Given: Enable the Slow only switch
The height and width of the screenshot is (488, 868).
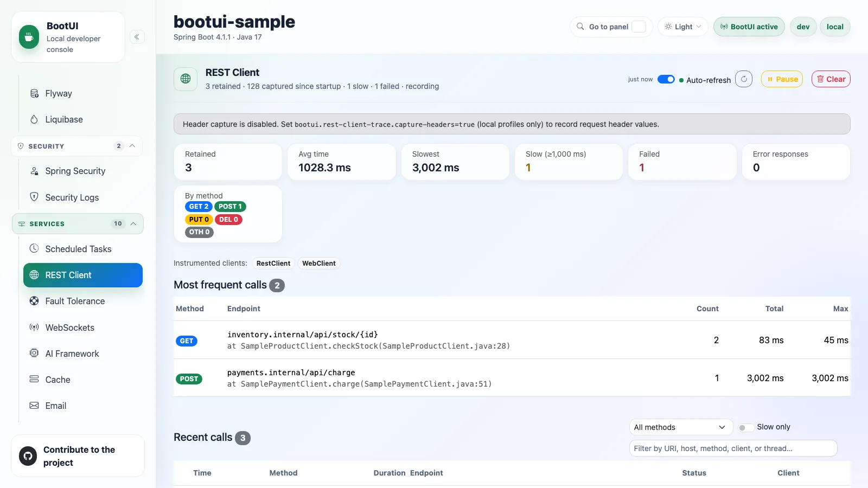Looking at the screenshot, I should click(x=746, y=427).
